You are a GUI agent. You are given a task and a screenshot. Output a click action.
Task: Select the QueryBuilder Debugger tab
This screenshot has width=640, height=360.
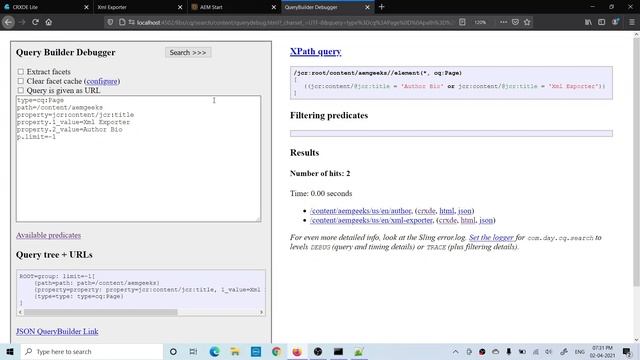point(327,7)
